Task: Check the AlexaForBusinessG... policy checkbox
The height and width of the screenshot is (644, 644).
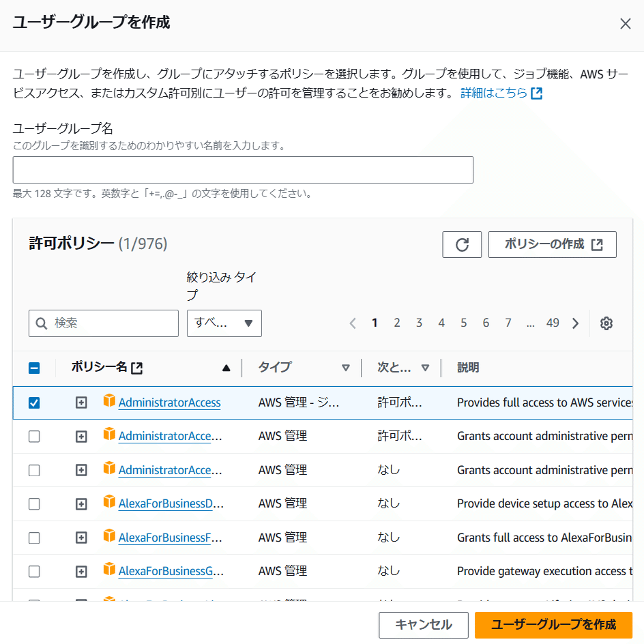Action: tap(34, 571)
